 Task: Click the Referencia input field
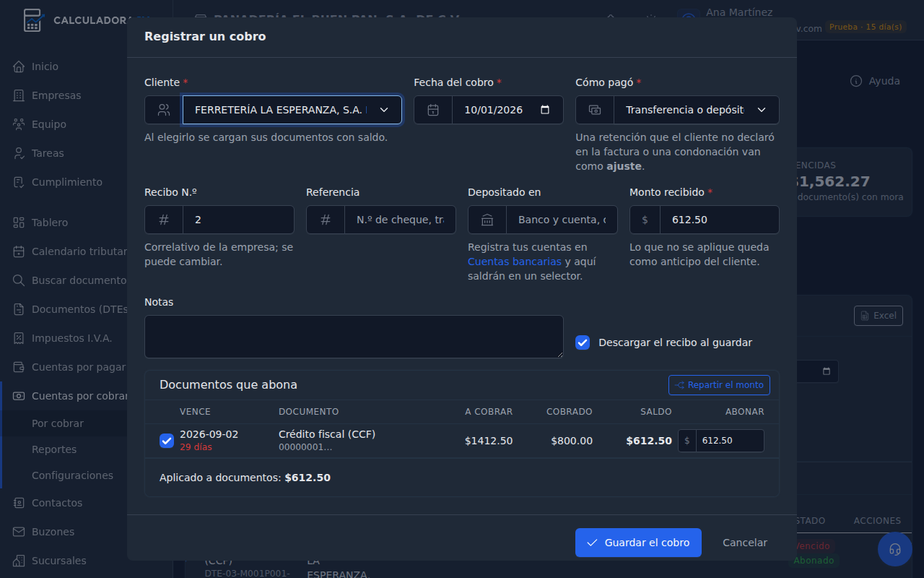pos(400,220)
